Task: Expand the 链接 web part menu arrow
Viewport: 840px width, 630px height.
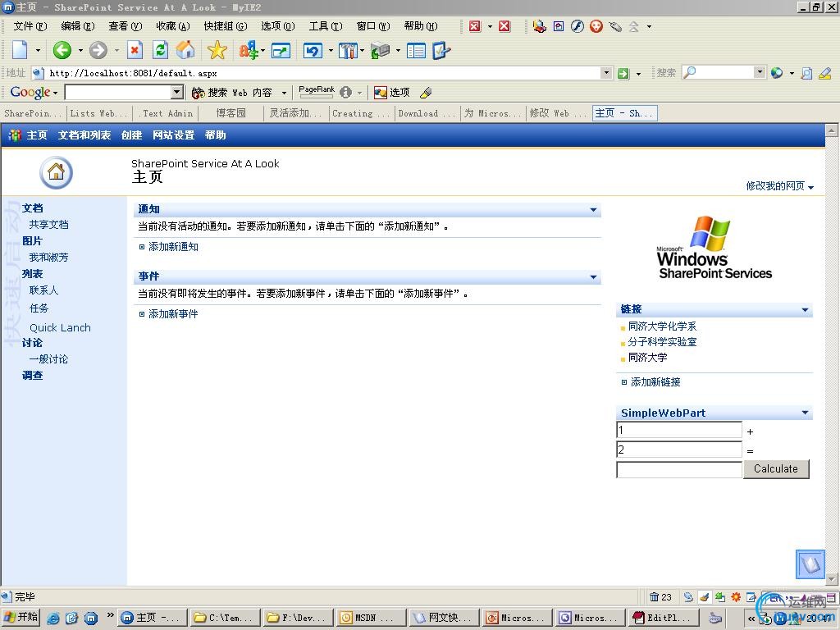Action: pyautogui.click(x=805, y=310)
